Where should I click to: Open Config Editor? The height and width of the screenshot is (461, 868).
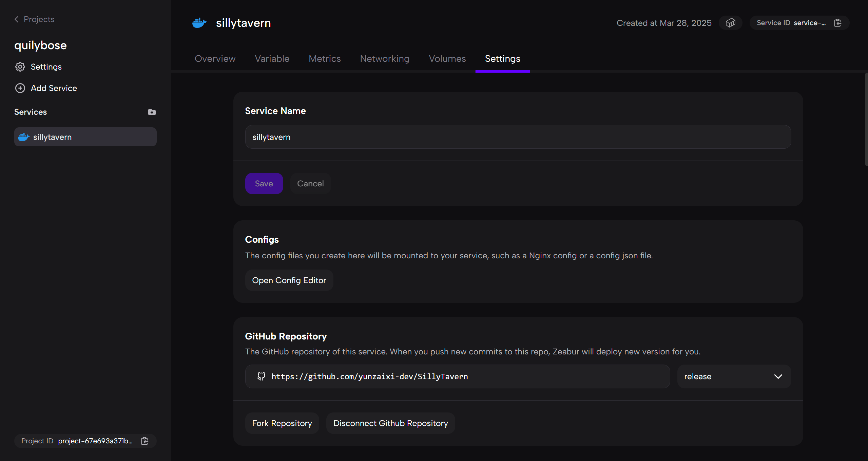pos(289,280)
